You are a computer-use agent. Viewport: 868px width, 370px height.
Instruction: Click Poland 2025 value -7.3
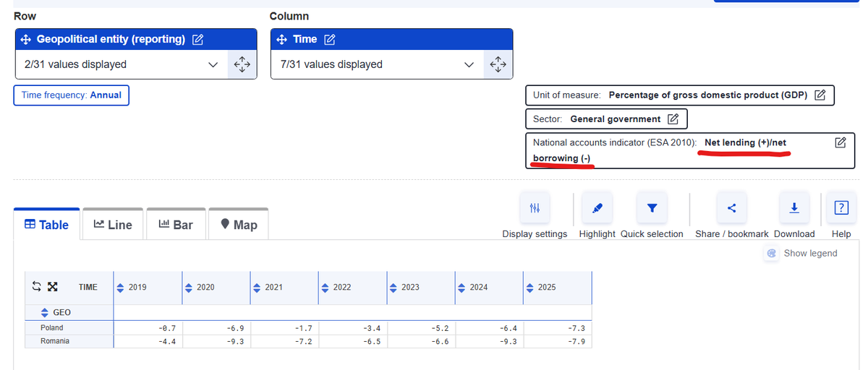(557, 328)
